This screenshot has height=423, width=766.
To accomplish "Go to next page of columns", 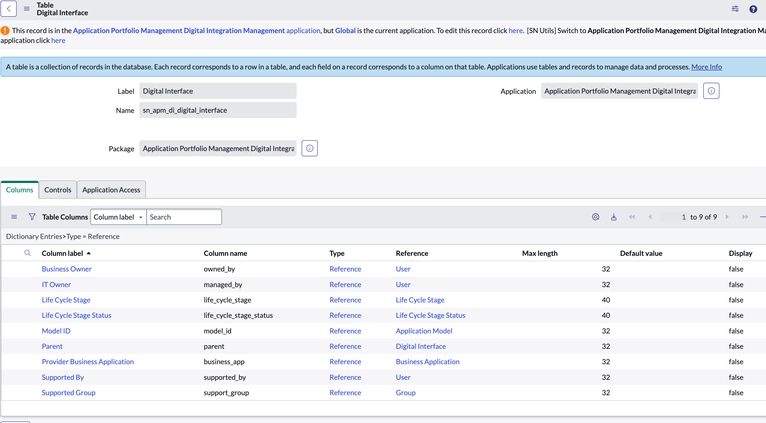I will 727,217.
